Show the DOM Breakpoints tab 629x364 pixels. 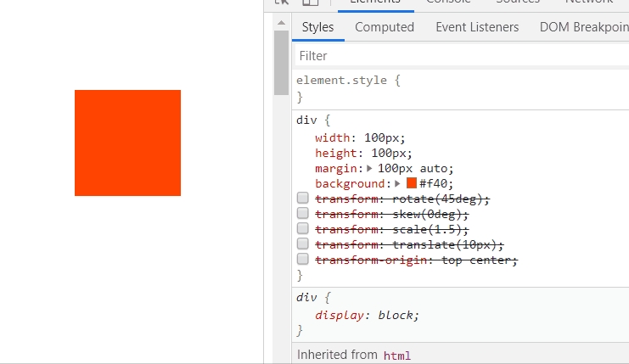[583, 27]
